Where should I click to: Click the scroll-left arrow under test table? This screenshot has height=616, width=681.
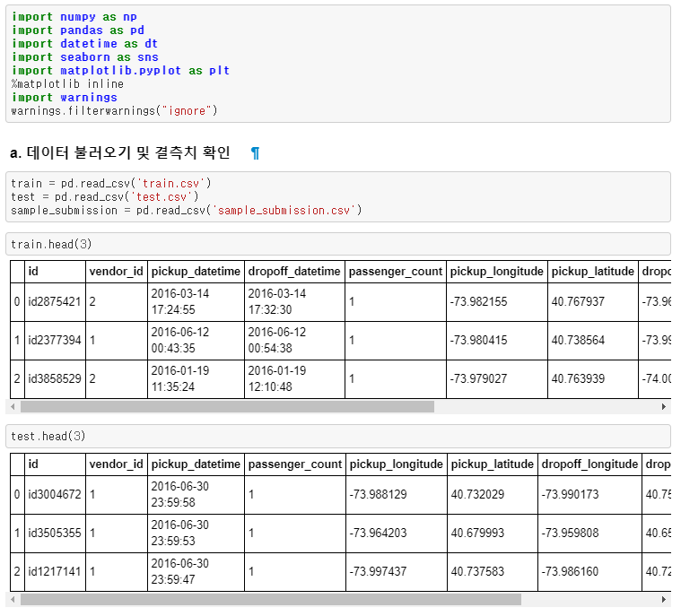(x=13, y=600)
